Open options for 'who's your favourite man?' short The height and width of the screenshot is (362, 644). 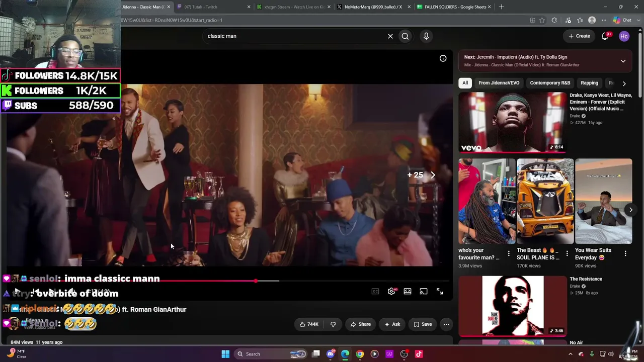coord(509,254)
